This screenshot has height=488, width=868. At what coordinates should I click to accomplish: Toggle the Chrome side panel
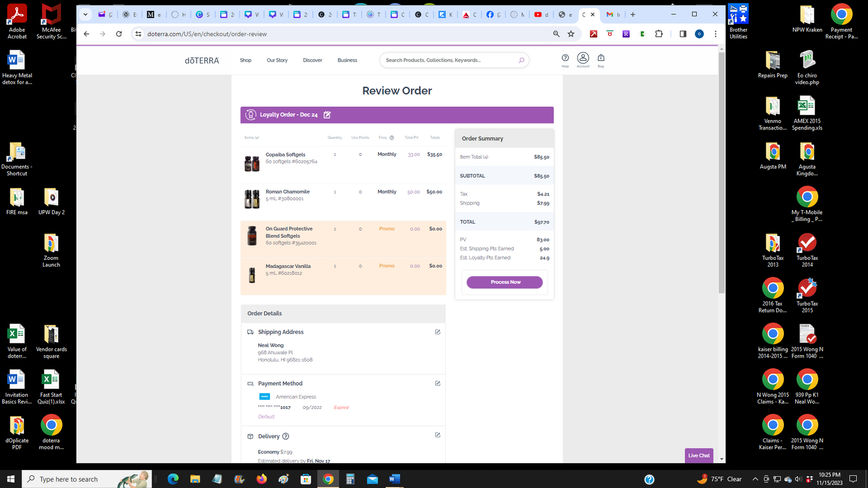pyautogui.click(x=683, y=34)
